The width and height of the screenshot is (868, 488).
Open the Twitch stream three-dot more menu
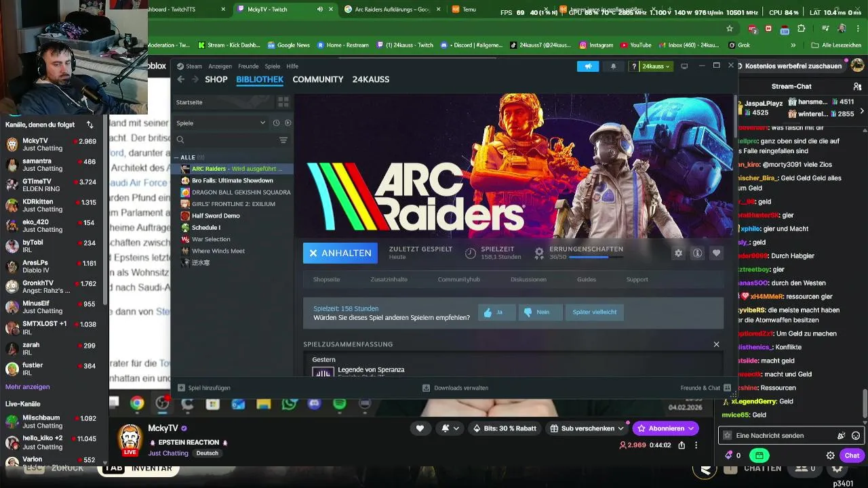click(696, 445)
